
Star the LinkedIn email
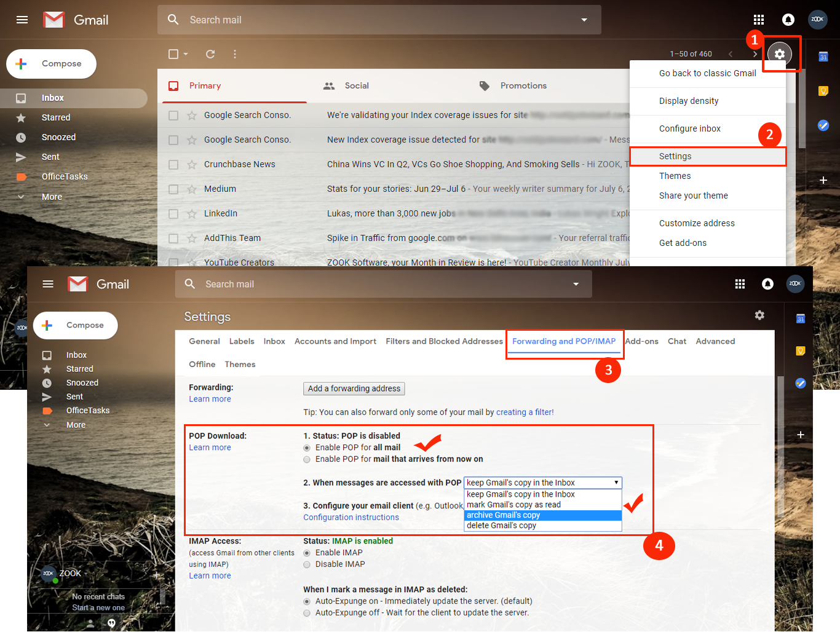coord(192,213)
